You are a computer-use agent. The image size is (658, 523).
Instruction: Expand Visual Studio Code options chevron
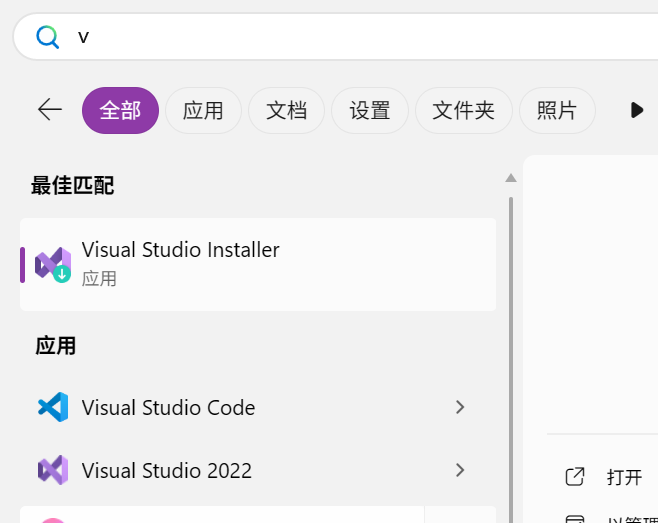tap(460, 407)
